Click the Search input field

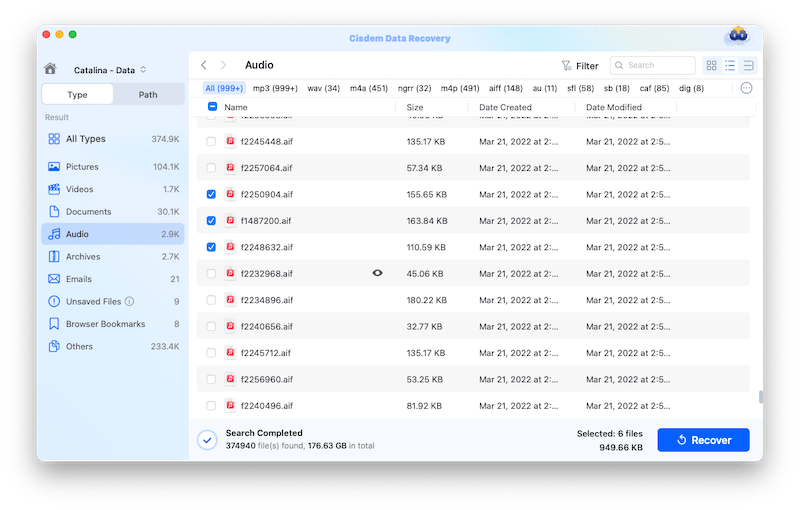[x=658, y=66]
